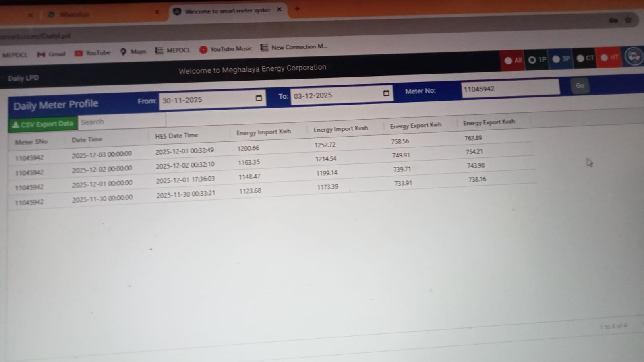This screenshot has width=644, height=362.
Task: Sort by HES Date Time column header
Action: (176, 136)
